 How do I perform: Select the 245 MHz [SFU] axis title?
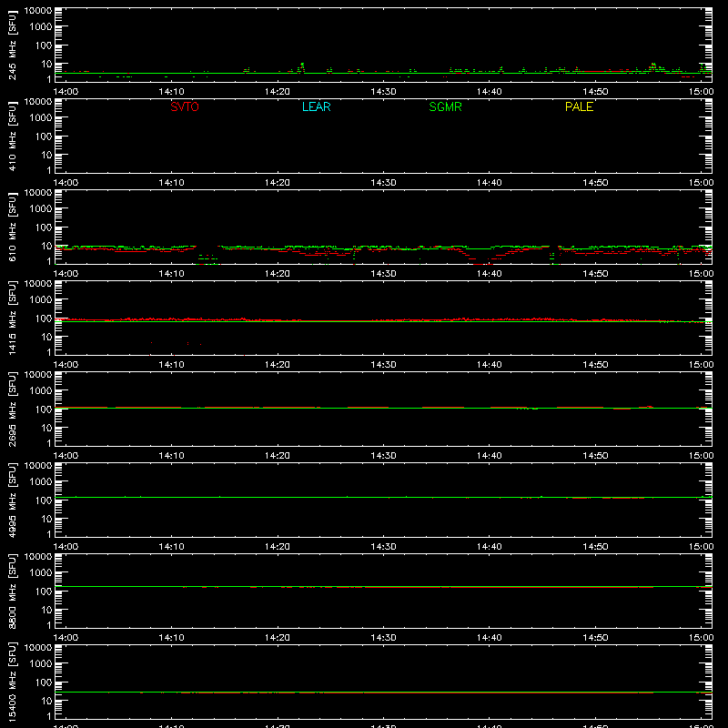pos(13,45)
